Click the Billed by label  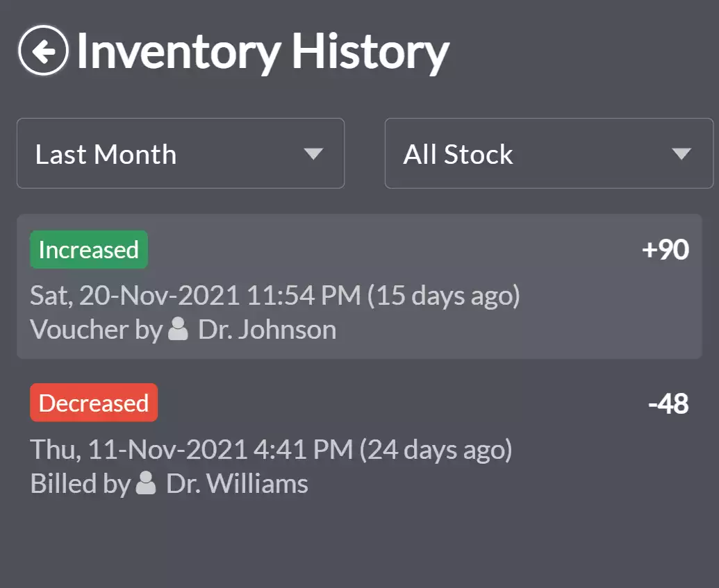tap(81, 483)
